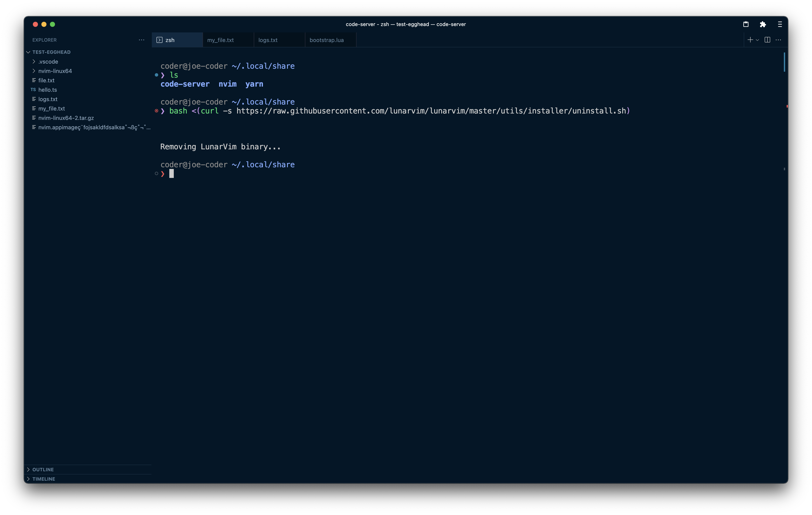Click the clipboard icon in the top-right toolbar
812x515 pixels.
coord(746,24)
